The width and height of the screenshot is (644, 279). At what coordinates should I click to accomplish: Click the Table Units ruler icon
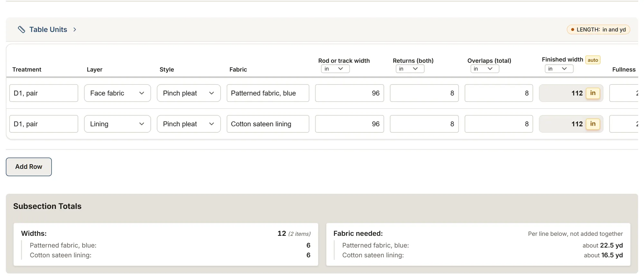22,30
